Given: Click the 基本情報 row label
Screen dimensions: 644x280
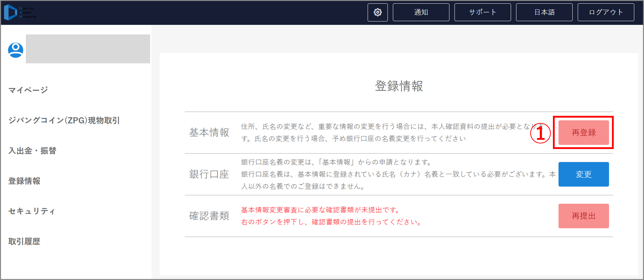Looking at the screenshot, I should pos(209,132).
